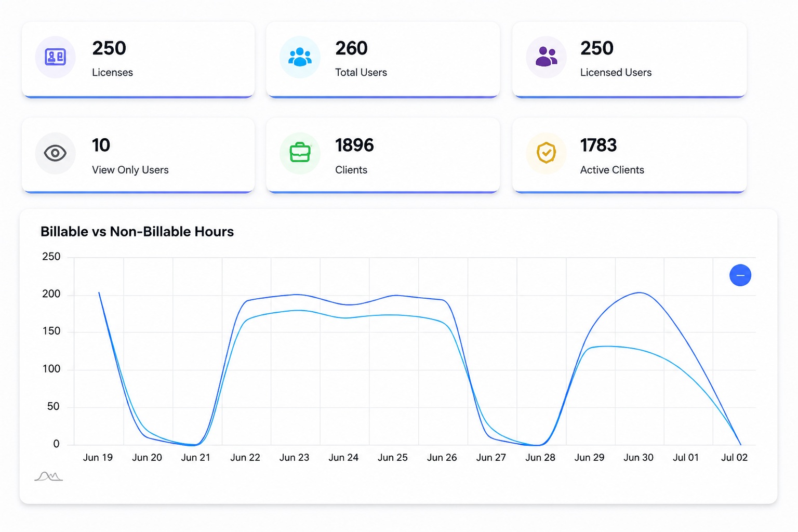Click the green Clients briefcase icon
This screenshot has width=798, height=532.
click(300, 152)
